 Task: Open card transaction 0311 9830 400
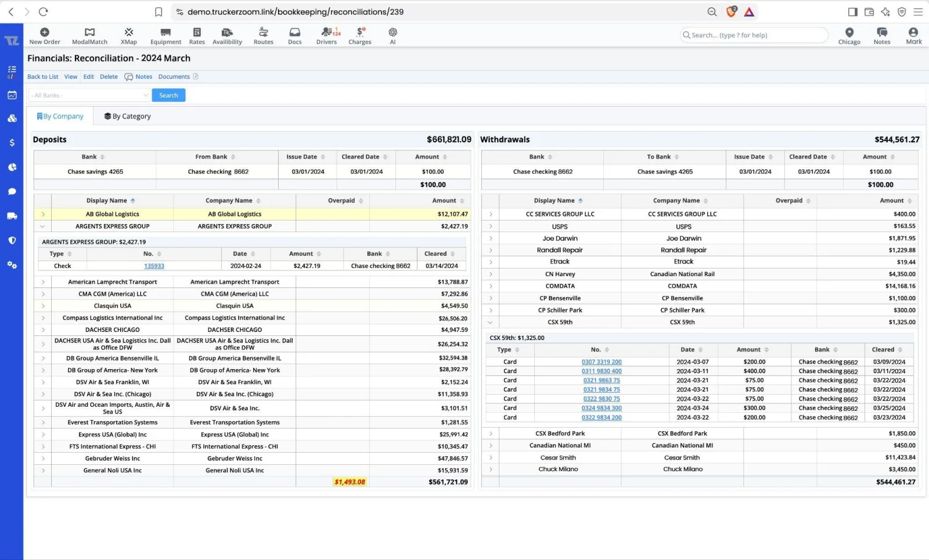(602, 371)
